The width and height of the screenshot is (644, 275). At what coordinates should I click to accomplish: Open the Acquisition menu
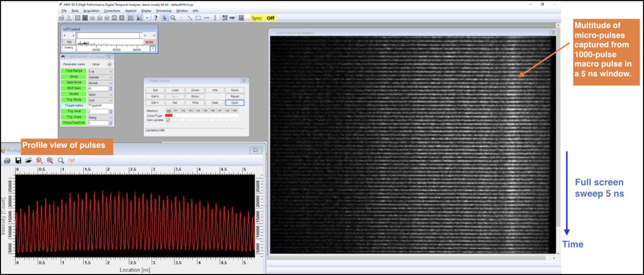91,11
